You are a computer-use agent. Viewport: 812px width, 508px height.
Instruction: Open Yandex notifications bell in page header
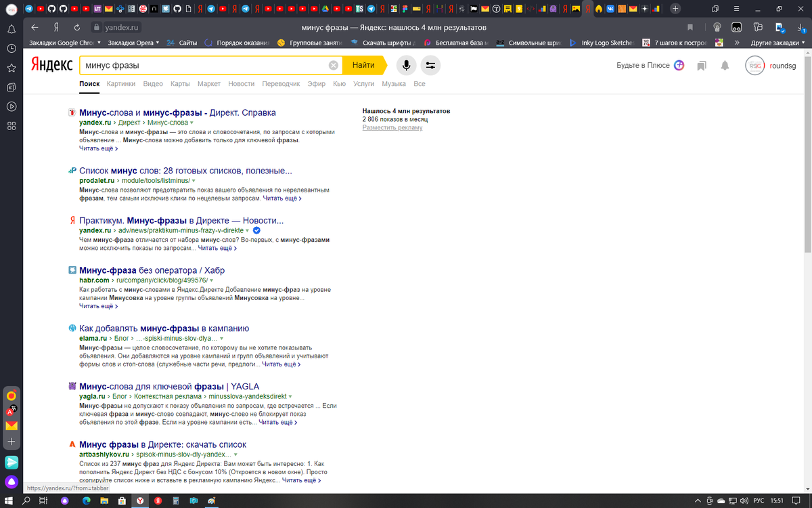click(x=725, y=66)
